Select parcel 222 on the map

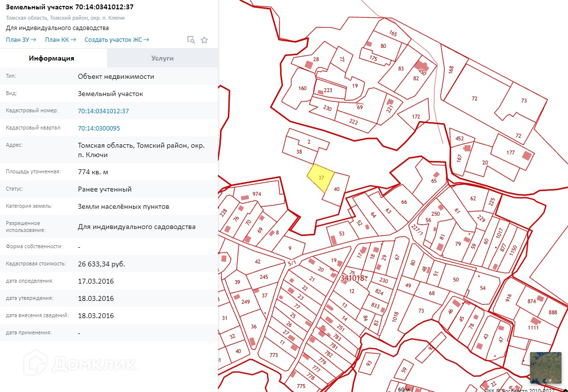pos(354,122)
